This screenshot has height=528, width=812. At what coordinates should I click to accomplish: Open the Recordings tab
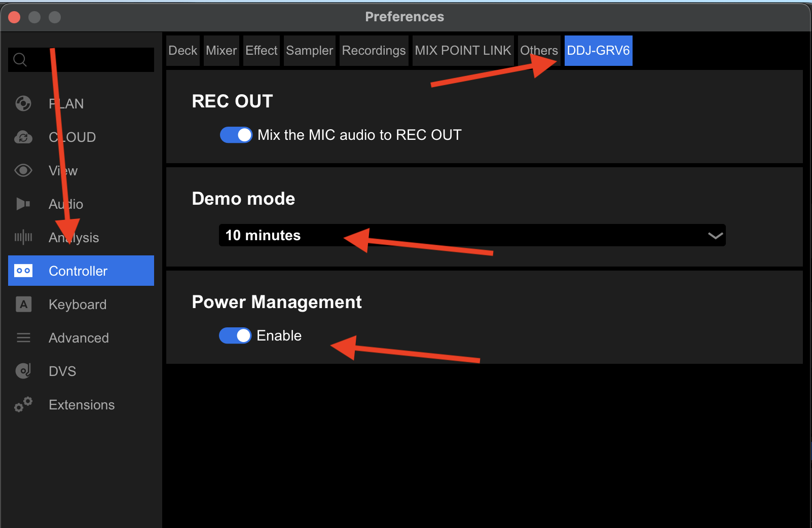tap(374, 51)
